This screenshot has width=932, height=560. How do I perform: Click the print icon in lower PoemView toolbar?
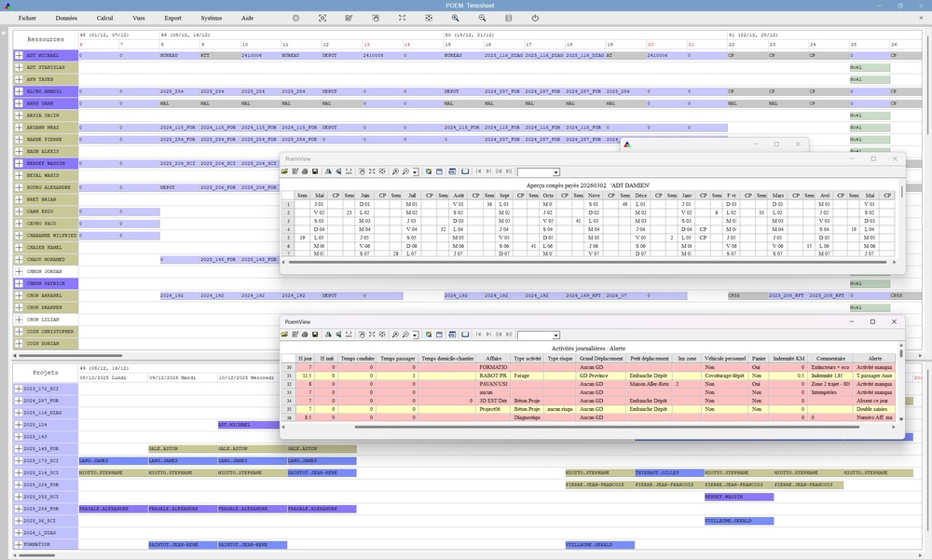[x=305, y=335]
